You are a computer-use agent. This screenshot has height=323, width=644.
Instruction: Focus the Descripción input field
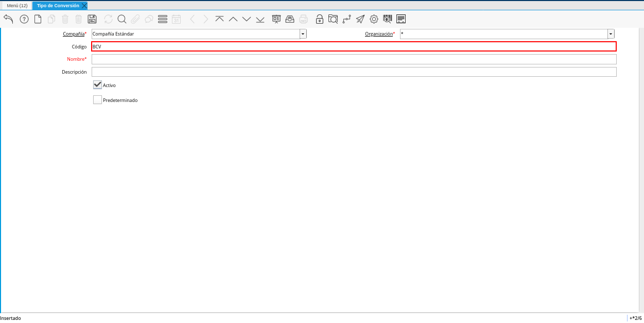[354, 72]
